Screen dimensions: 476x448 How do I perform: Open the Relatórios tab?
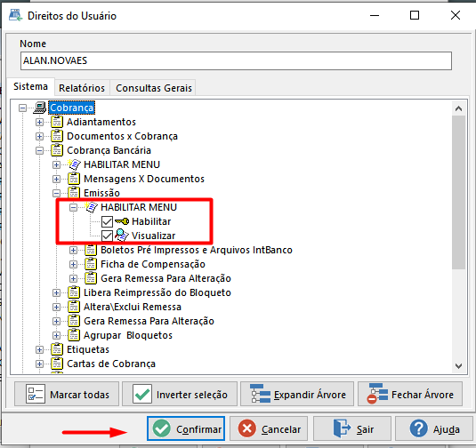click(82, 88)
